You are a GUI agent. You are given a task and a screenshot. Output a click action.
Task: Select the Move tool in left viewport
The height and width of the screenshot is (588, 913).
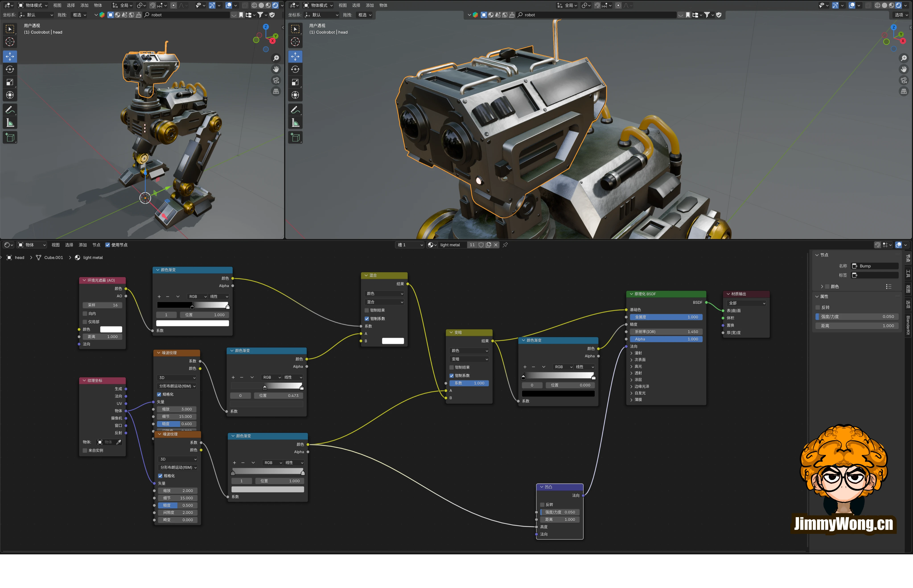pos(10,57)
